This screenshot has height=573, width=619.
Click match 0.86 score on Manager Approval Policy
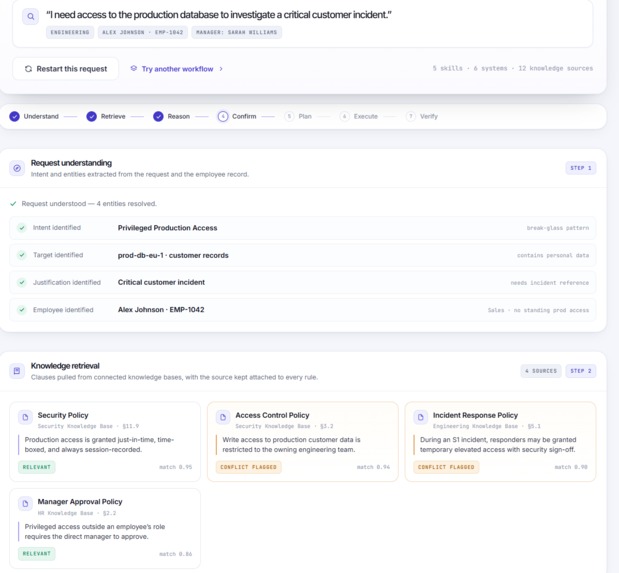(176, 554)
